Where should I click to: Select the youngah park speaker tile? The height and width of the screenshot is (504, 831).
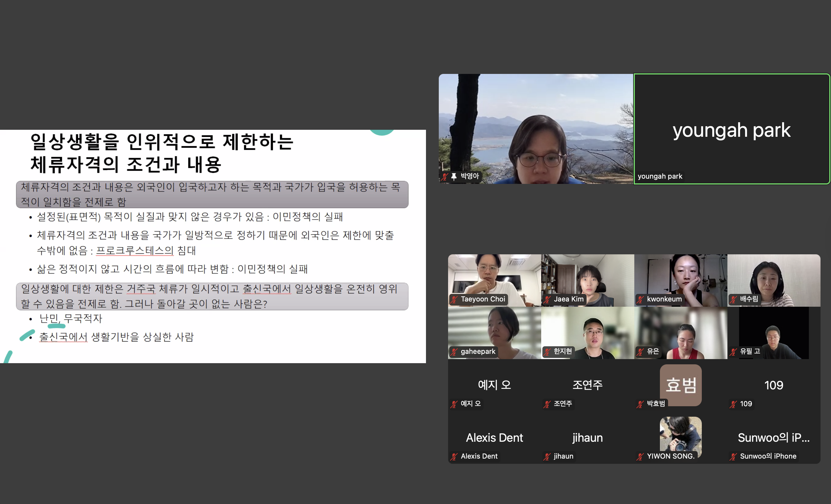[x=731, y=129]
